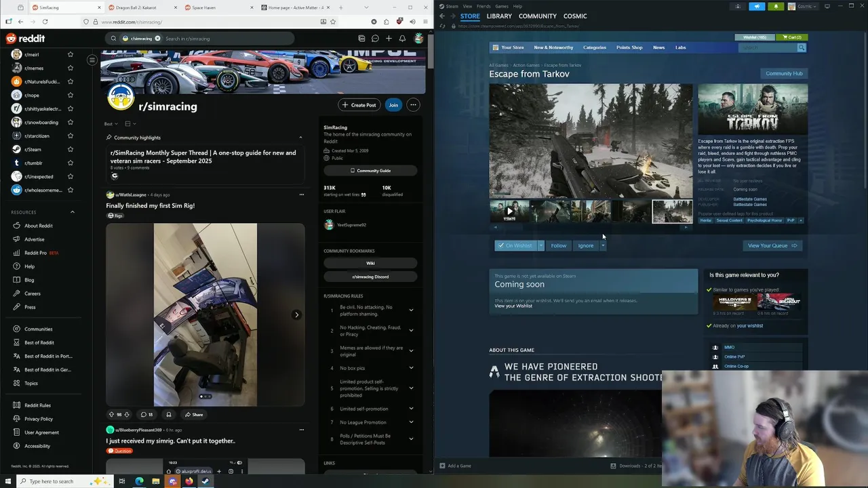This screenshot has width=868, height=488.
Task: Collapse Reddit RESOURCES section
Action: [73, 212]
